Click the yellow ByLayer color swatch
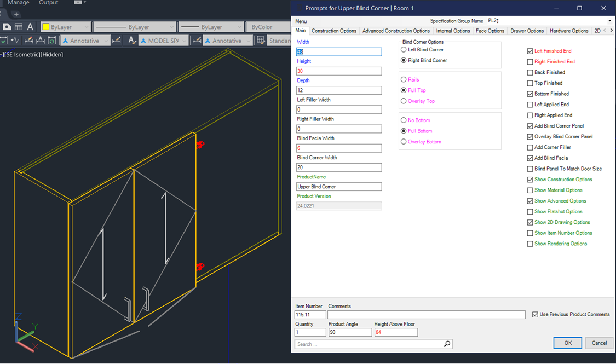The image size is (616, 364). coord(45,27)
